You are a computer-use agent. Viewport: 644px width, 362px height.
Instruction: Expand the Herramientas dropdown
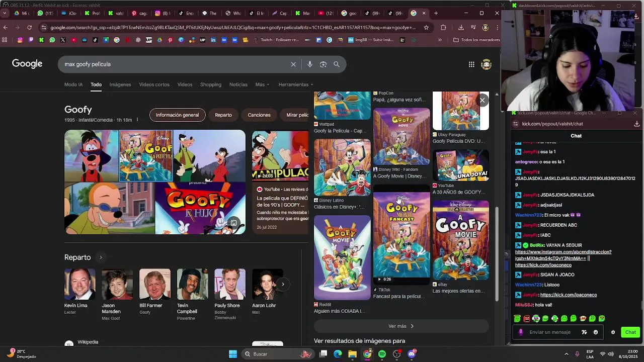pyautogui.click(x=296, y=84)
